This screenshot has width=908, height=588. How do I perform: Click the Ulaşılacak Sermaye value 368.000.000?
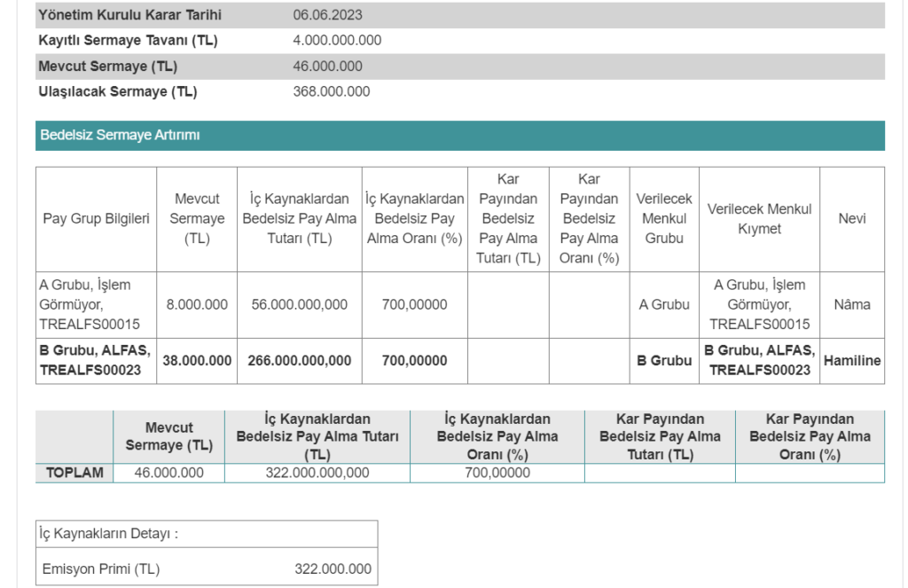pyautogui.click(x=331, y=91)
